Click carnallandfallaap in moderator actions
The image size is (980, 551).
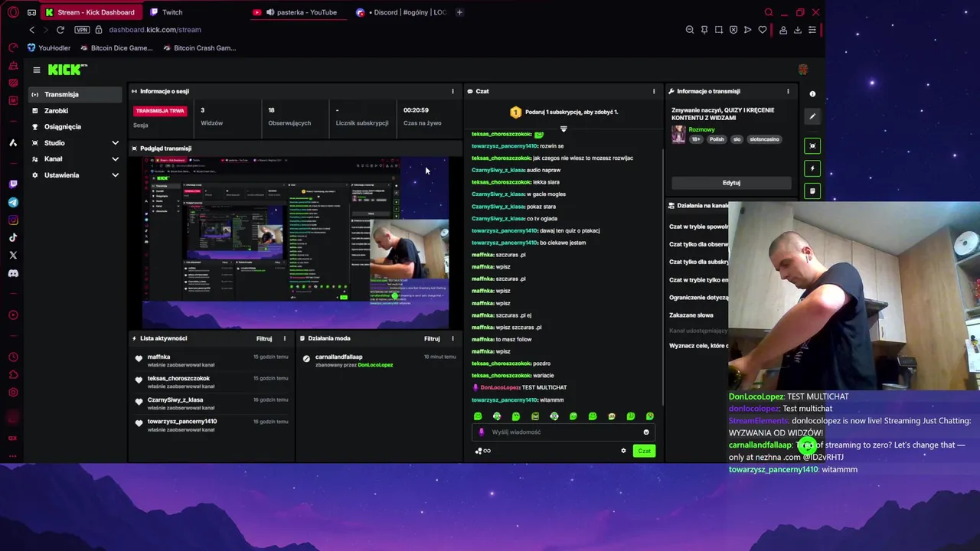pos(338,357)
